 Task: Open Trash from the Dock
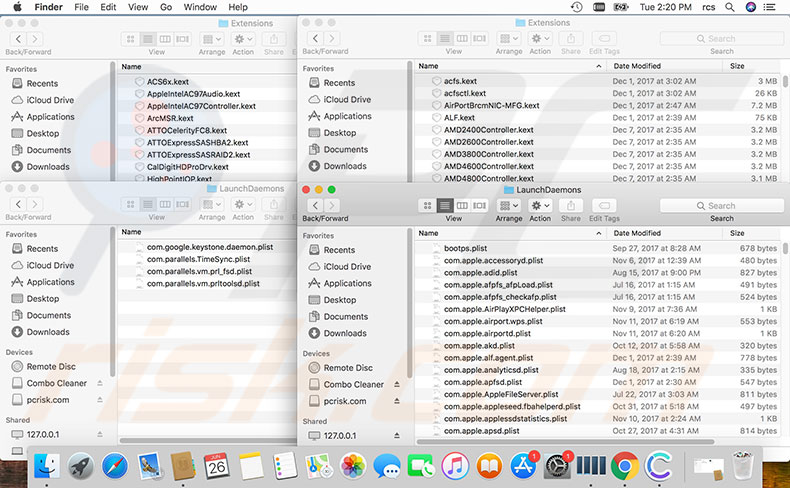(743, 466)
